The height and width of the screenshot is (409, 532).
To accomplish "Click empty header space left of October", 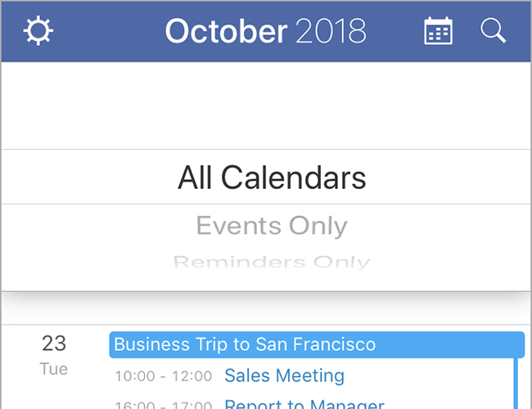I will click(106, 31).
